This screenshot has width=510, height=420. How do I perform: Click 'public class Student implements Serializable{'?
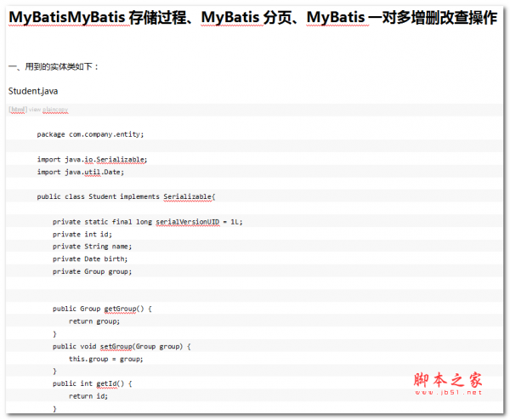coord(126,196)
